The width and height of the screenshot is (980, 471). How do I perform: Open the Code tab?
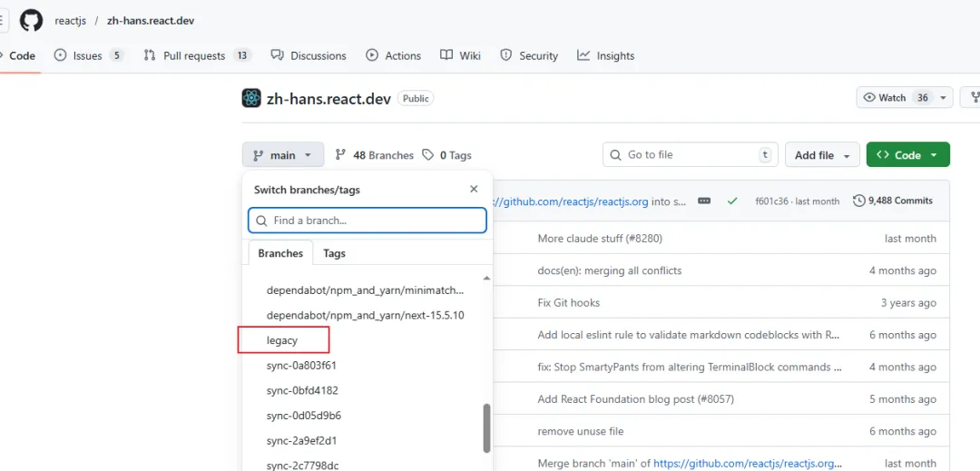(19, 55)
